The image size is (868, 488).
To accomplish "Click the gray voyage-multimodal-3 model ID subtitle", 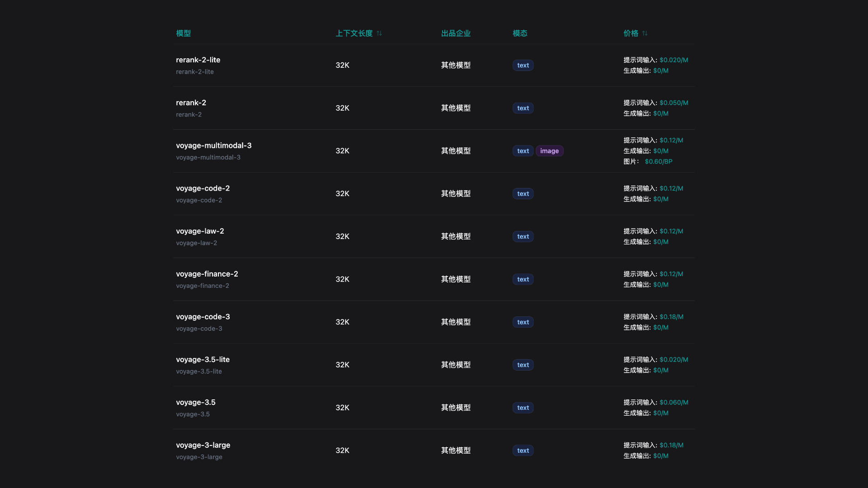I will (208, 157).
